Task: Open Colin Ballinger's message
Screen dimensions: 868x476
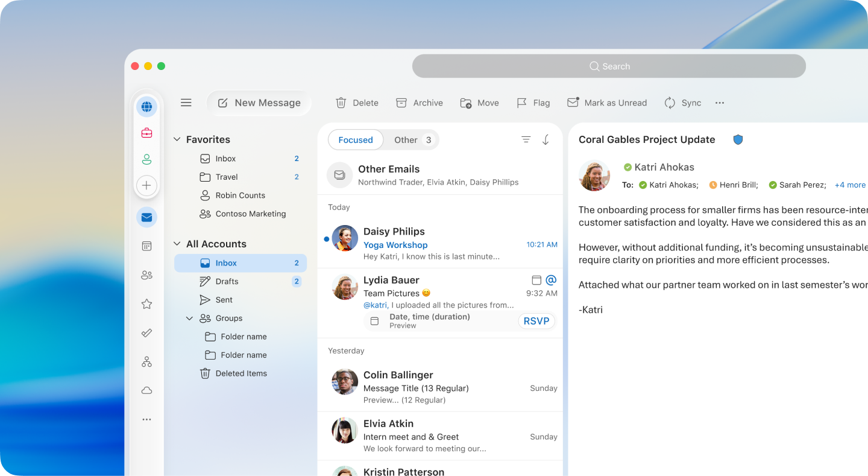Action: pyautogui.click(x=440, y=387)
